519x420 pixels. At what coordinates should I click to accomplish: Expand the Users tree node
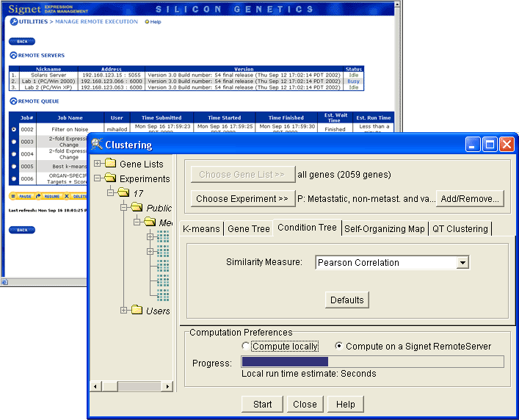124,310
